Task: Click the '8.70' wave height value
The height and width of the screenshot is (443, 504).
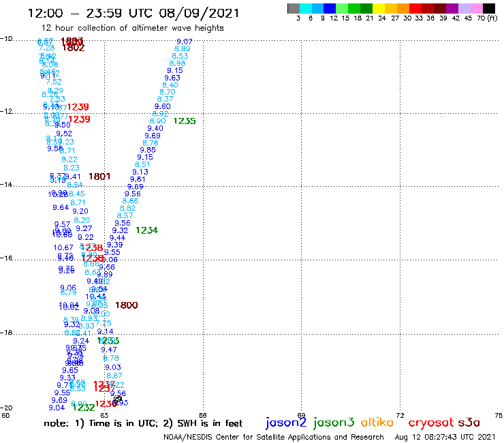Action: point(168,92)
